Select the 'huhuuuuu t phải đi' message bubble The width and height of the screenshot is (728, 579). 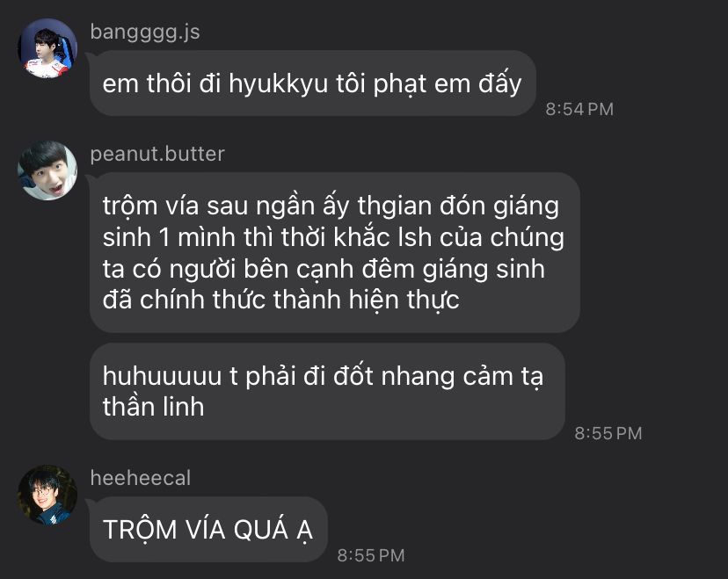click(327, 392)
